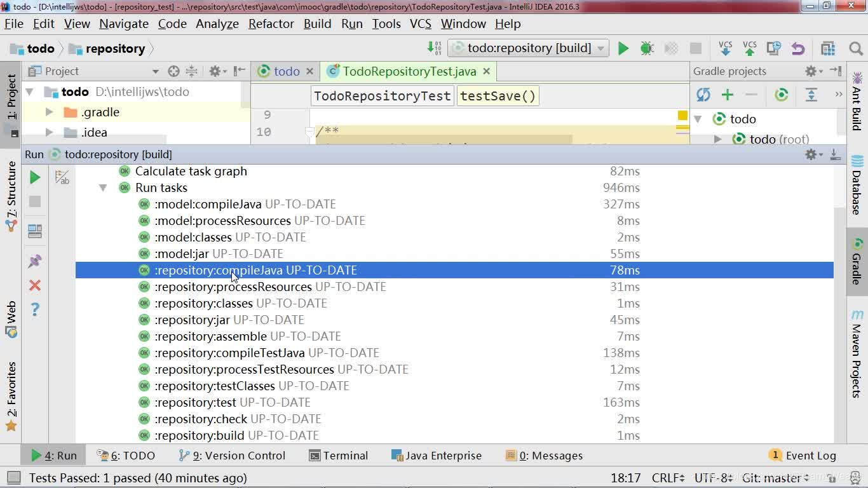The height and width of the screenshot is (488, 868).
Task: Click the Make Project icon in the main toolbar
Action: (435, 48)
